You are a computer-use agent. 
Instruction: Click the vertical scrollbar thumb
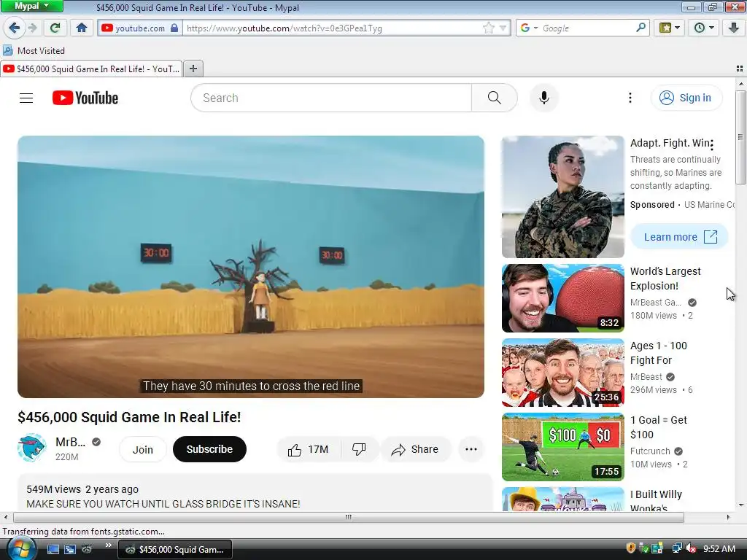point(741,138)
